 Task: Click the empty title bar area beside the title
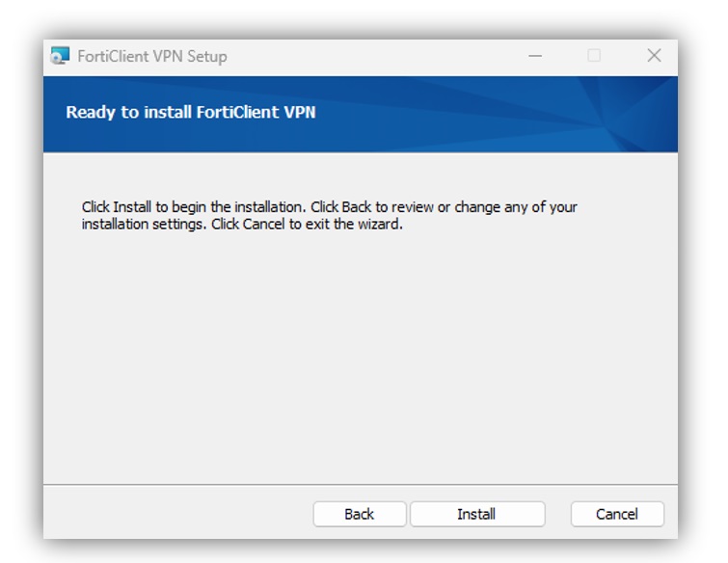(371, 56)
